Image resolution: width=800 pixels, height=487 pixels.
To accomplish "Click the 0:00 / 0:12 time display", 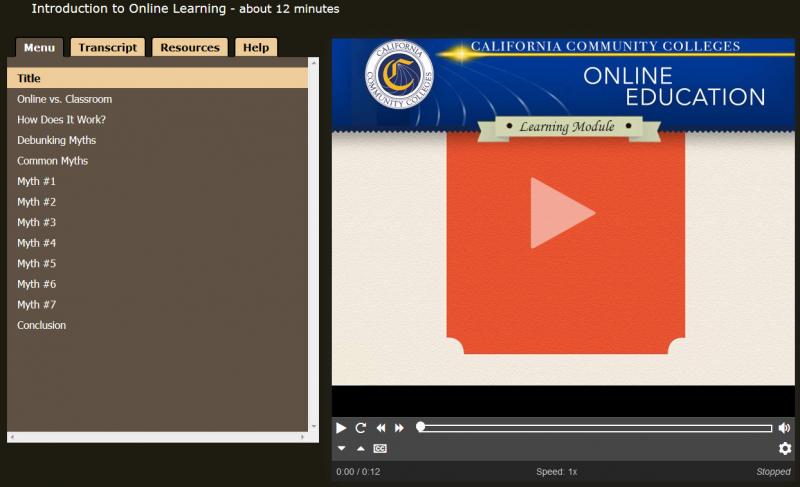I will point(358,472).
